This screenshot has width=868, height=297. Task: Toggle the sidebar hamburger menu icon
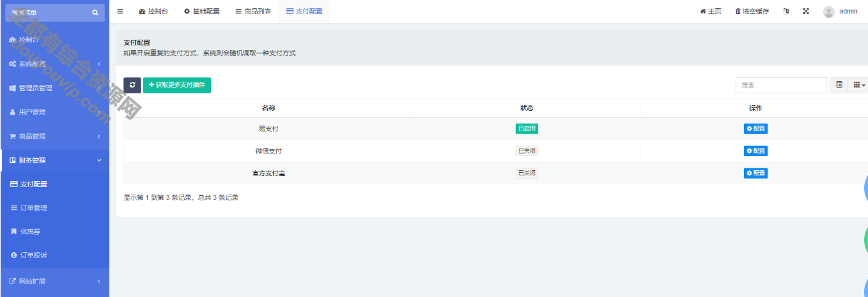(120, 12)
